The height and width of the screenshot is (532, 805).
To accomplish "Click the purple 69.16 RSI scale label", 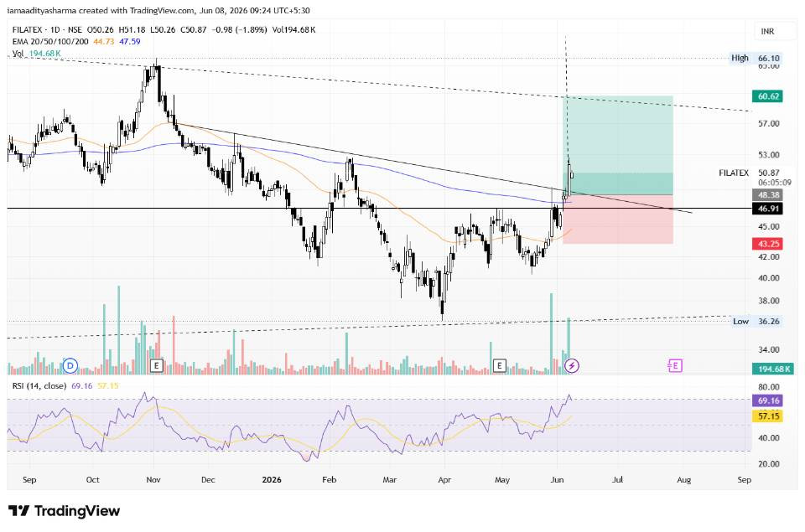I will [x=768, y=400].
